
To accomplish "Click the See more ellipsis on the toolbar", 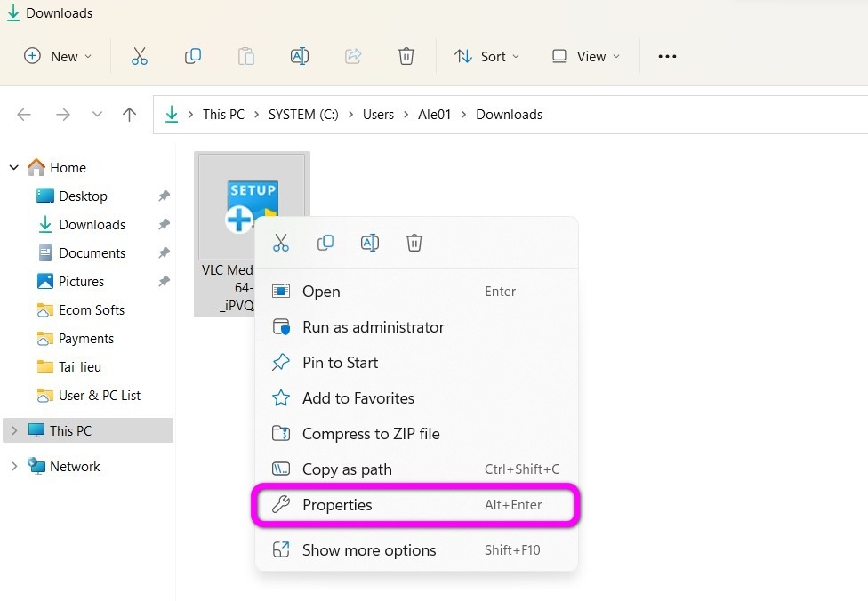I will (x=667, y=56).
